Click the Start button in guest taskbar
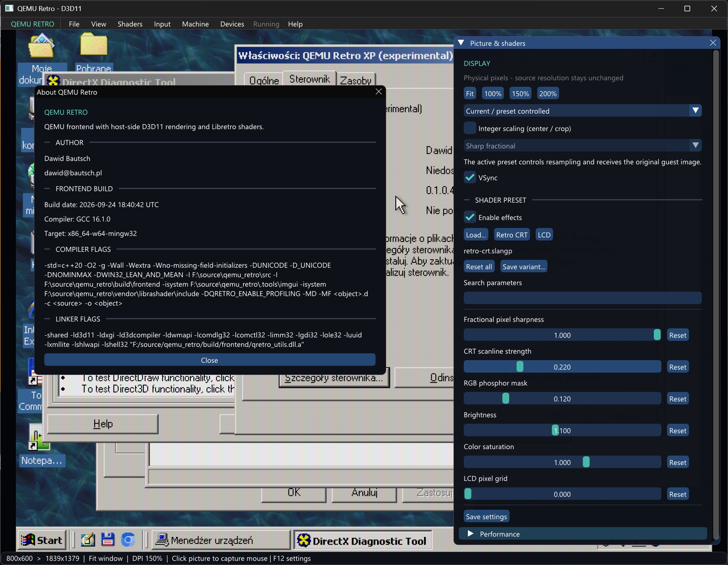This screenshot has width=728, height=565. pos(42,540)
